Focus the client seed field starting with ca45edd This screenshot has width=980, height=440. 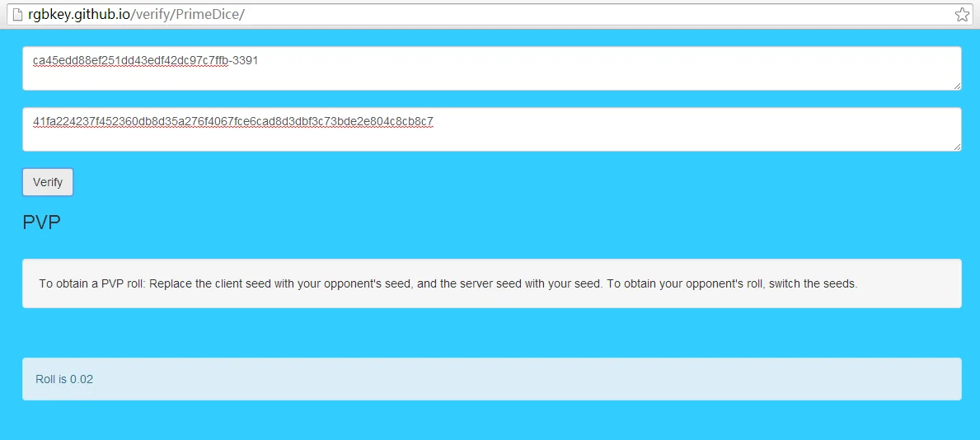pos(492,68)
